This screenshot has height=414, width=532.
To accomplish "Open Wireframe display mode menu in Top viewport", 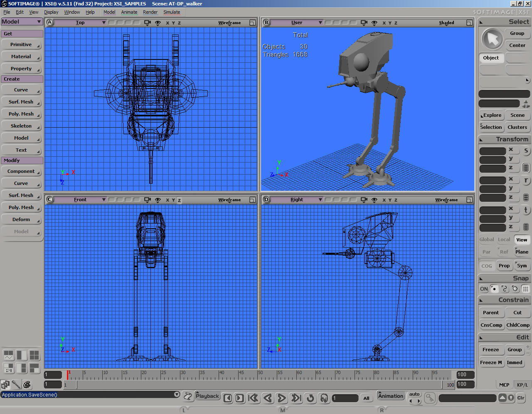I will 229,23.
